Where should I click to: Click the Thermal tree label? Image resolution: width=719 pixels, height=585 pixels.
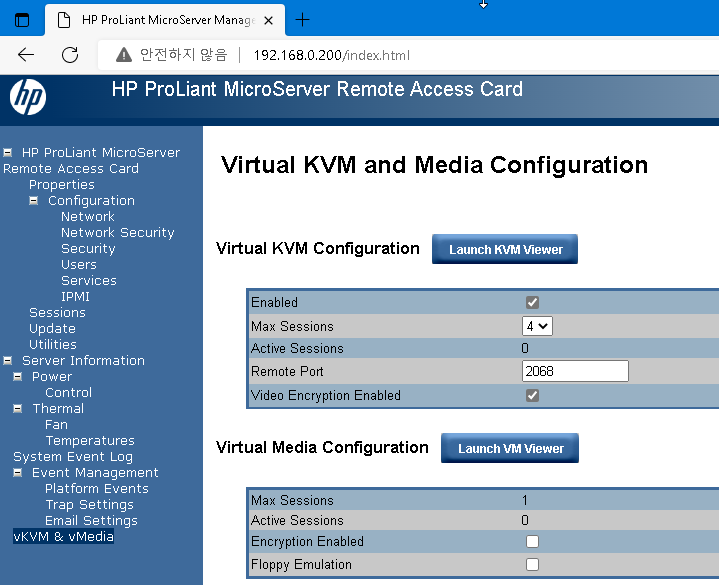[58, 408]
